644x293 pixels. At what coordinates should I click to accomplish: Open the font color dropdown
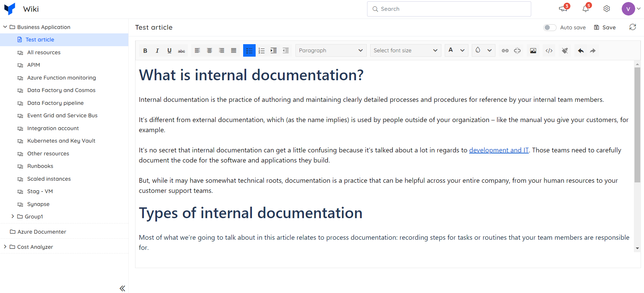pyautogui.click(x=462, y=51)
